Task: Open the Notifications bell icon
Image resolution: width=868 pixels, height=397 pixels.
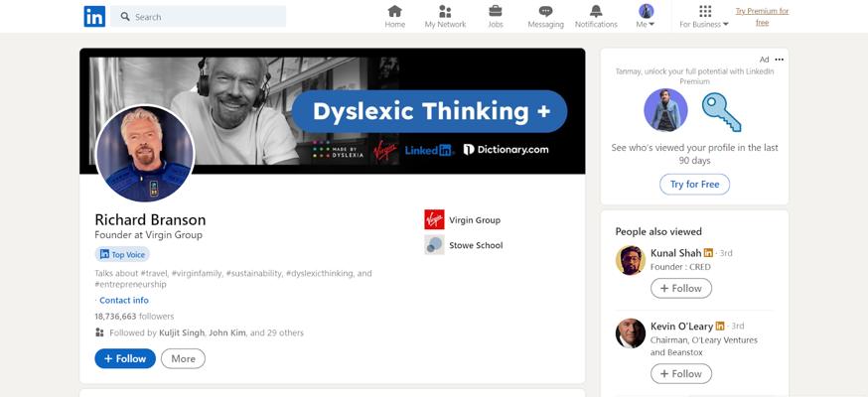Action: pyautogui.click(x=596, y=11)
